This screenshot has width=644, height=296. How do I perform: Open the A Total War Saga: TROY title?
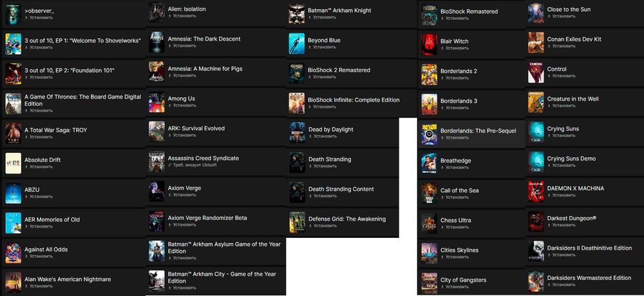(x=56, y=130)
